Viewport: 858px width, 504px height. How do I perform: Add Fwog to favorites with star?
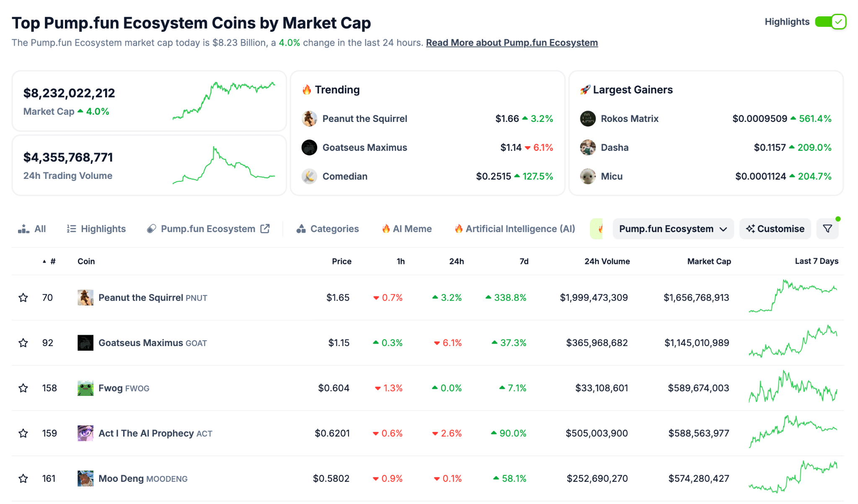(x=23, y=388)
